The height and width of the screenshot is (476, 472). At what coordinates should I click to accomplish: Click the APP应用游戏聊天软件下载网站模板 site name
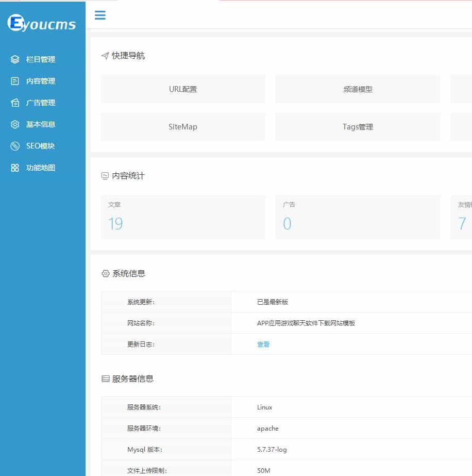pos(306,323)
